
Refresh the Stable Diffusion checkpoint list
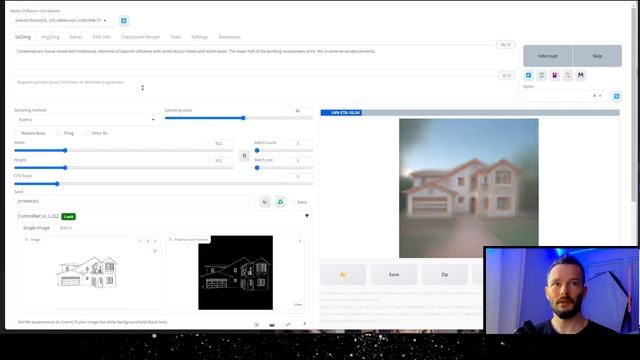coord(124,20)
